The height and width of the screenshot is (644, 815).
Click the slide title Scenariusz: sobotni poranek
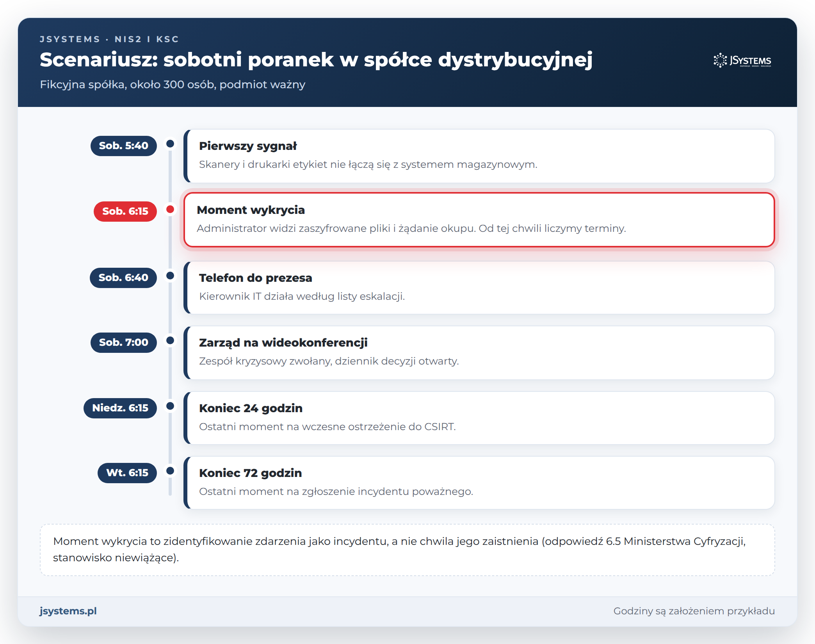pos(316,60)
